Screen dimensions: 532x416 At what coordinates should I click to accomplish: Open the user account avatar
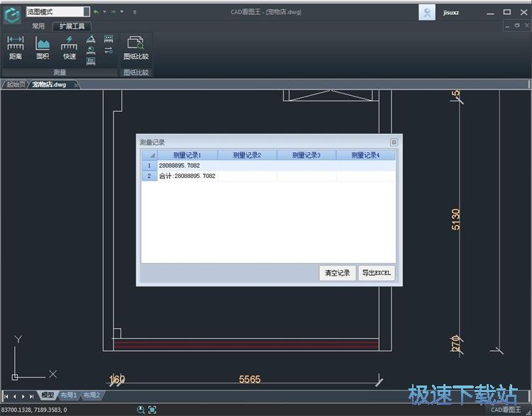coord(427,13)
